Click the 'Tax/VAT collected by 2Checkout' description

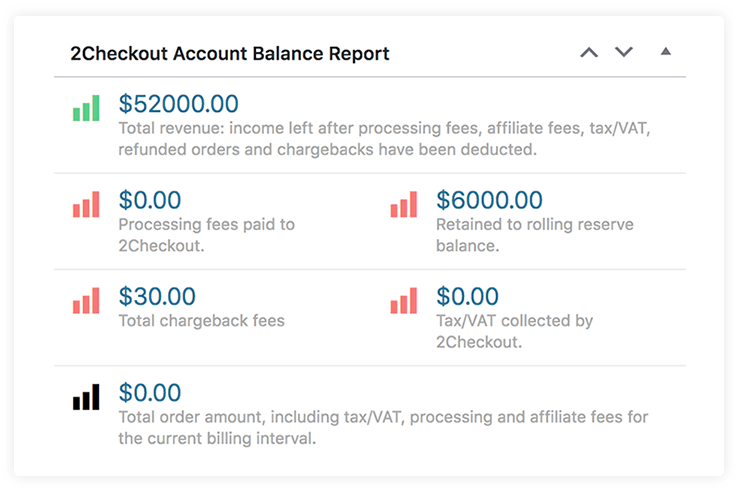click(514, 331)
